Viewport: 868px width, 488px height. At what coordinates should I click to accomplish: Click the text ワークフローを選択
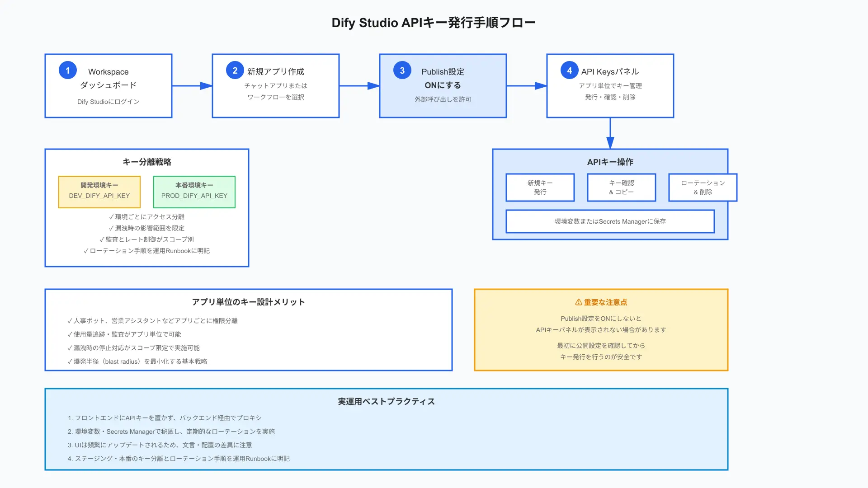(x=276, y=97)
